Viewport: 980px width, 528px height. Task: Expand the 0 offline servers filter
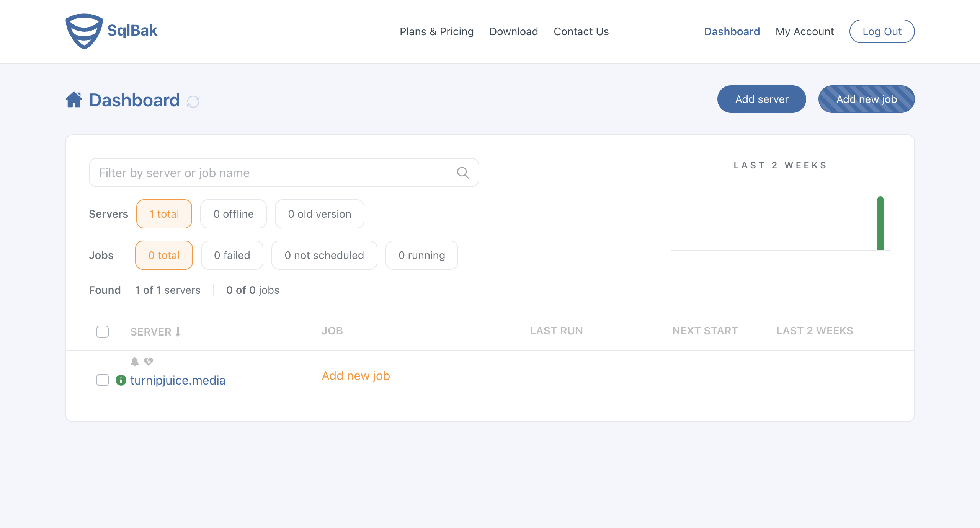point(233,214)
